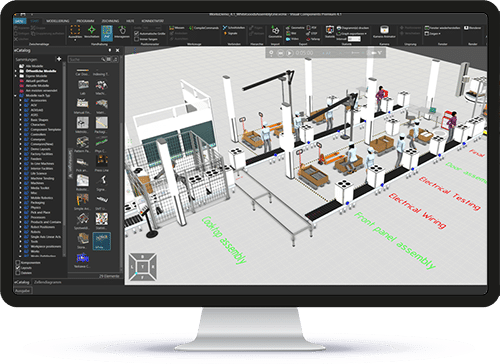Viewport: 500px width, 364px height.
Task: Expand the Conveyors category
Action: [x=20, y=139]
